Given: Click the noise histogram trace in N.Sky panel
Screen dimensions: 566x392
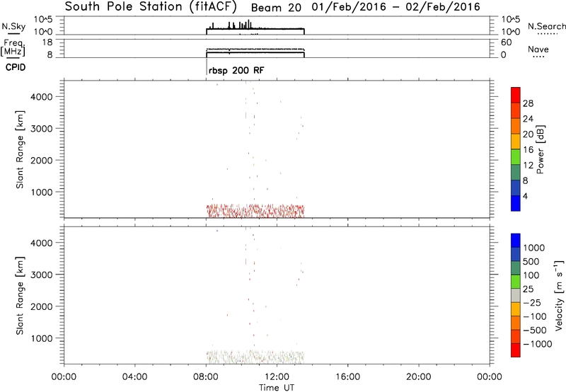Looking at the screenshot, I should [255, 28].
